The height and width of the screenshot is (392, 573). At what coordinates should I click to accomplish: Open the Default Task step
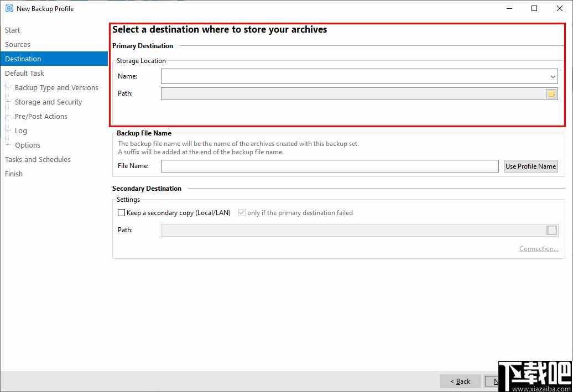tap(24, 74)
